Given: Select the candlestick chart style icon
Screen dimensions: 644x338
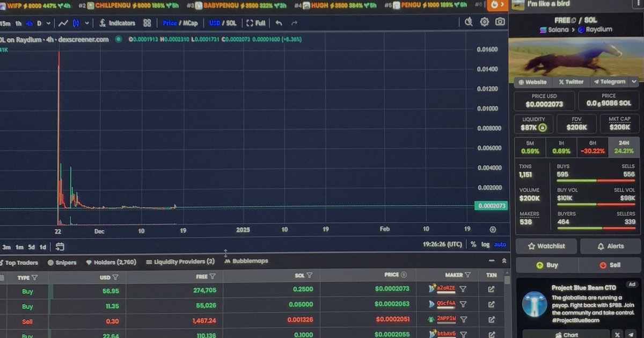Looking at the screenshot, I should click(x=76, y=23).
